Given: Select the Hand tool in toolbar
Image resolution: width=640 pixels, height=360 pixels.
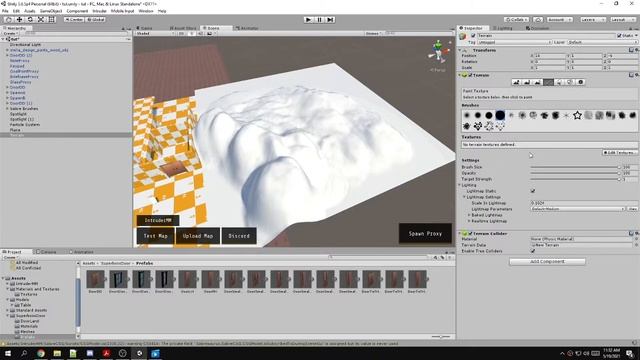Looking at the screenshot, I should coord(8,20).
